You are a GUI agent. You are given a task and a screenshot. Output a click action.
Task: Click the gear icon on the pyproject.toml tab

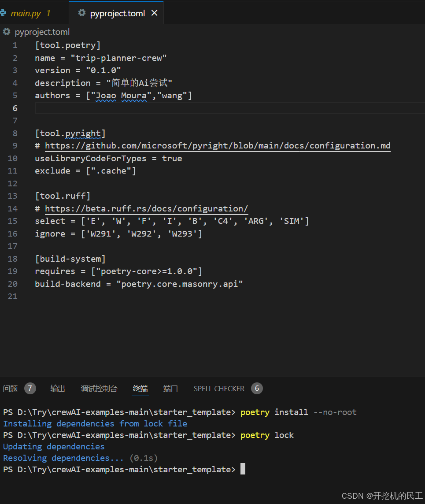tap(81, 13)
